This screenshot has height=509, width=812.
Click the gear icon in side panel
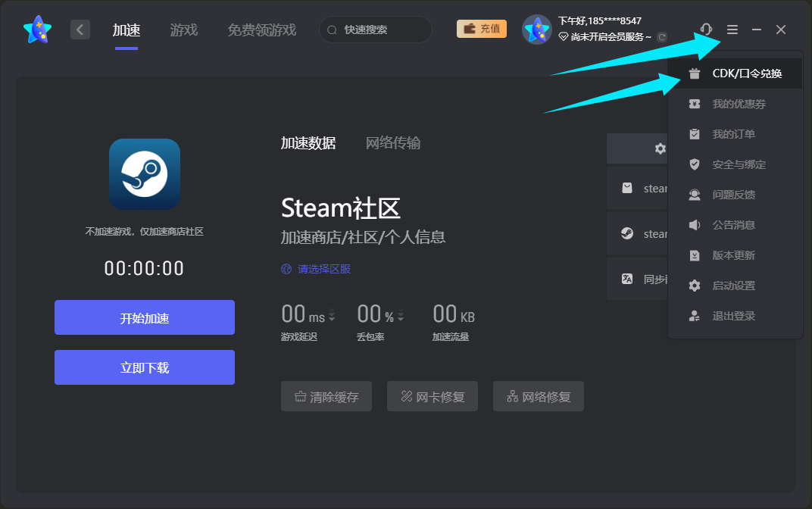(x=661, y=148)
